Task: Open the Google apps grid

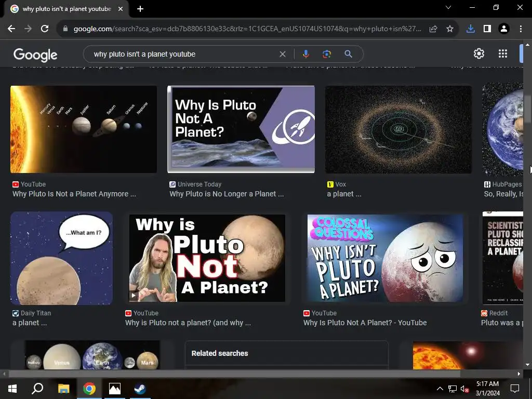Action: click(503, 54)
